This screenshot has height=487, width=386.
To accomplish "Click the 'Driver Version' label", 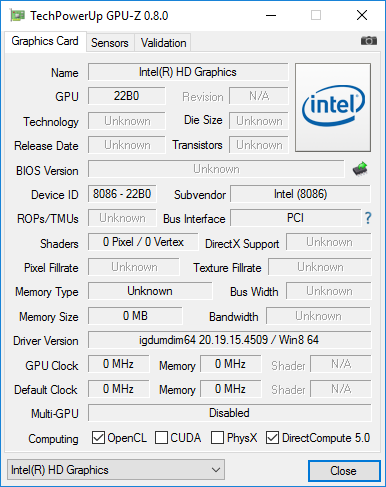I will click(46, 341).
